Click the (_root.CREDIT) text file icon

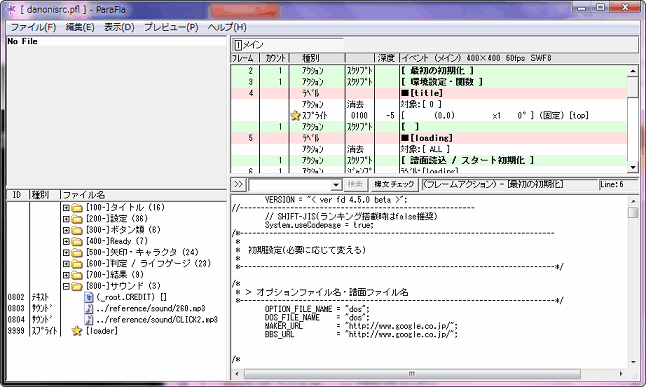(89, 297)
